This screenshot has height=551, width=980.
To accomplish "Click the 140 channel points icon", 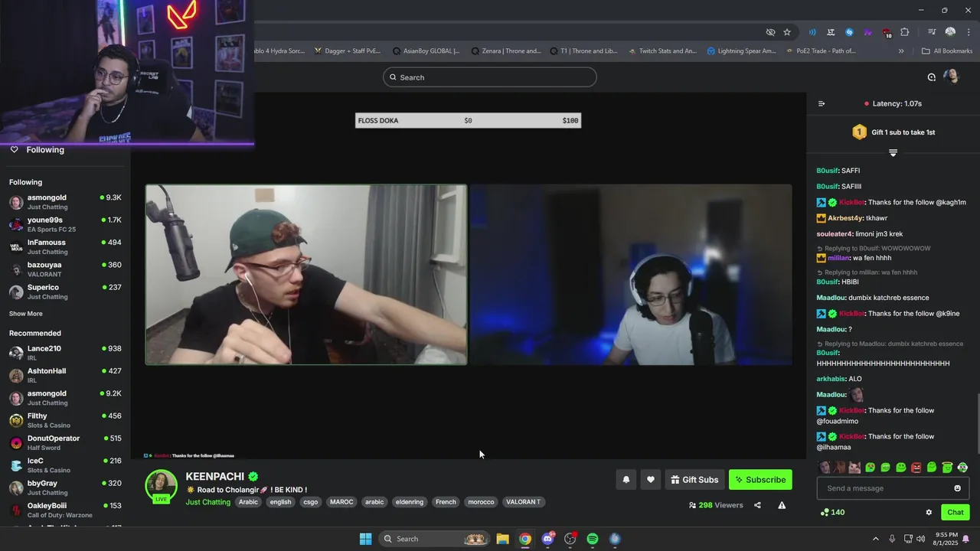I will 825,513.
